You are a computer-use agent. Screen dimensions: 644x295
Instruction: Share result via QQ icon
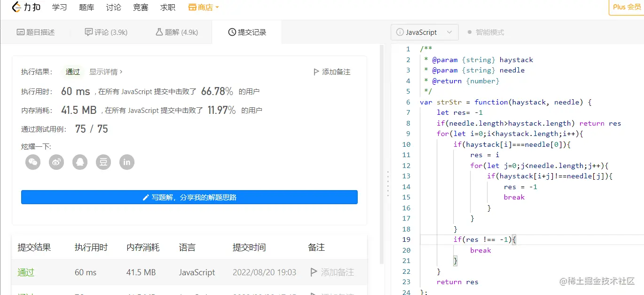80,162
